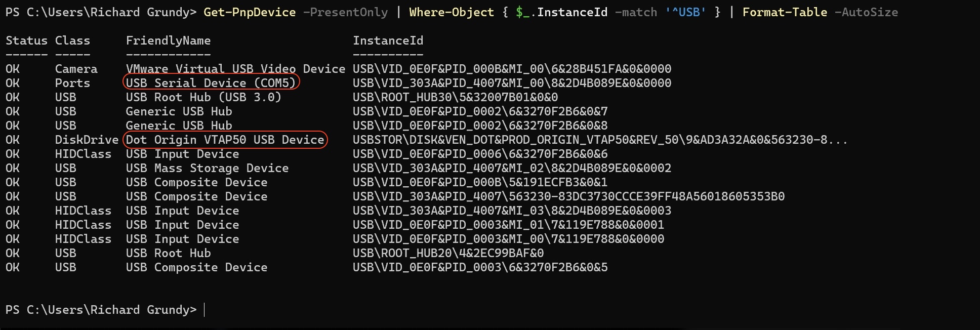
Task: Click the -PresentOnly parameter text
Action: click(345, 12)
